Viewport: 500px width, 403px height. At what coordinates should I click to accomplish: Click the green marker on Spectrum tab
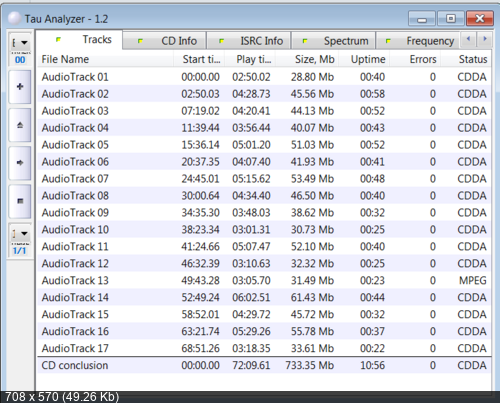pos(305,41)
